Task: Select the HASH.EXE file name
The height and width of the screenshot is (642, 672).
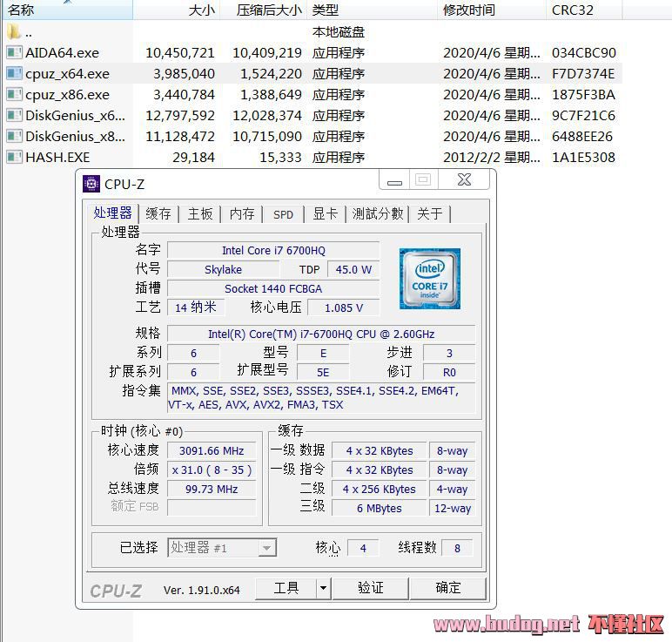Action: point(57,158)
